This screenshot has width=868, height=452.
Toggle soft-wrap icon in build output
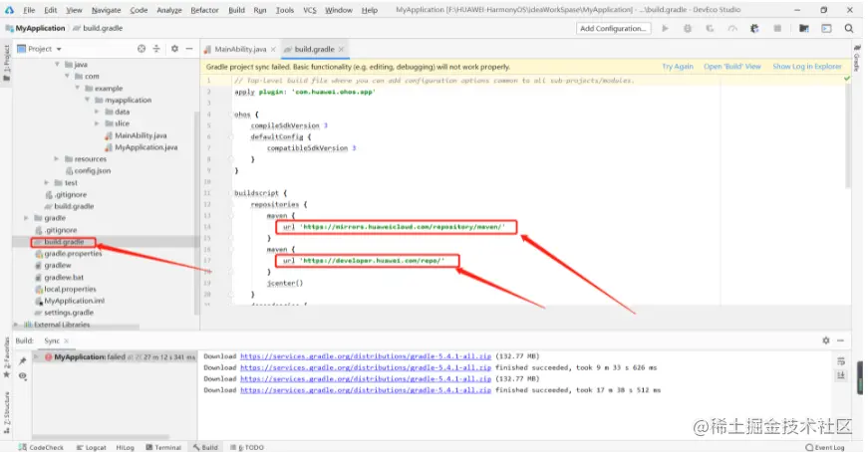coord(841,361)
